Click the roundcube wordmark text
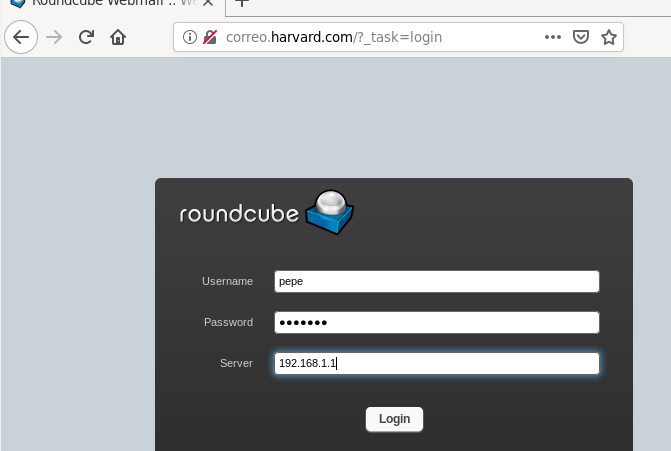 [238, 214]
